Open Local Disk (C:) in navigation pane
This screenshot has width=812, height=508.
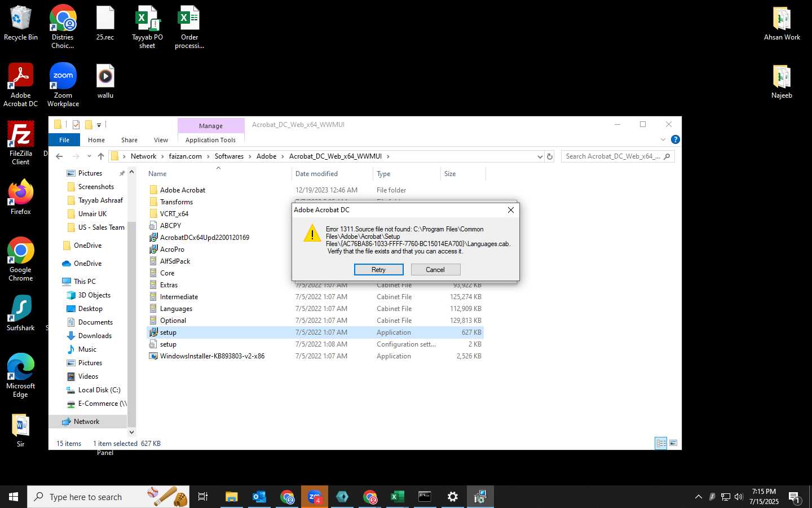pyautogui.click(x=99, y=390)
